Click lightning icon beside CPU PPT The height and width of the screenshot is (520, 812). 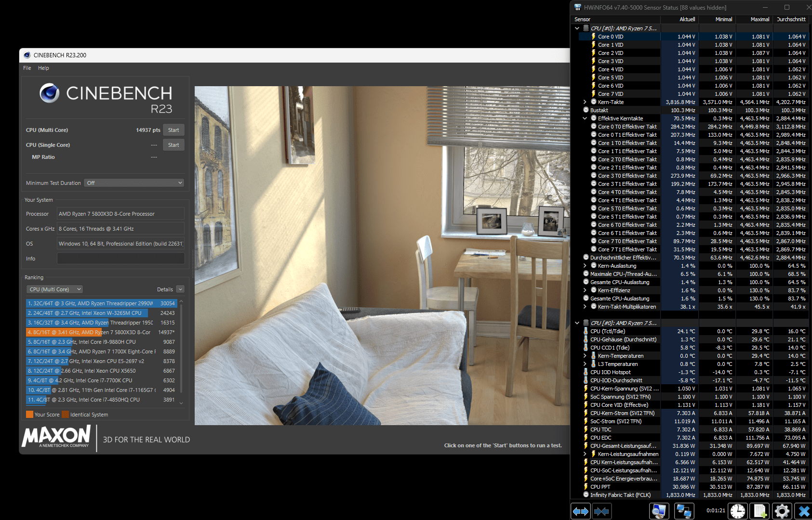pyautogui.click(x=586, y=487)
